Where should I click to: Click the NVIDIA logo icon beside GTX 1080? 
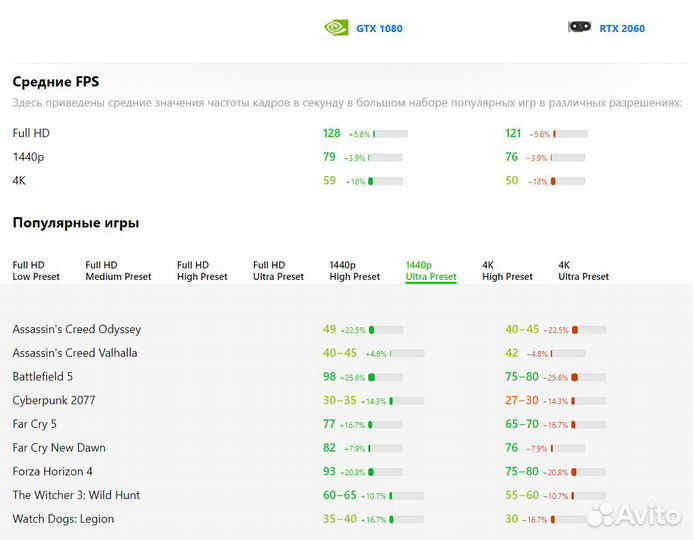click(336, 28)
